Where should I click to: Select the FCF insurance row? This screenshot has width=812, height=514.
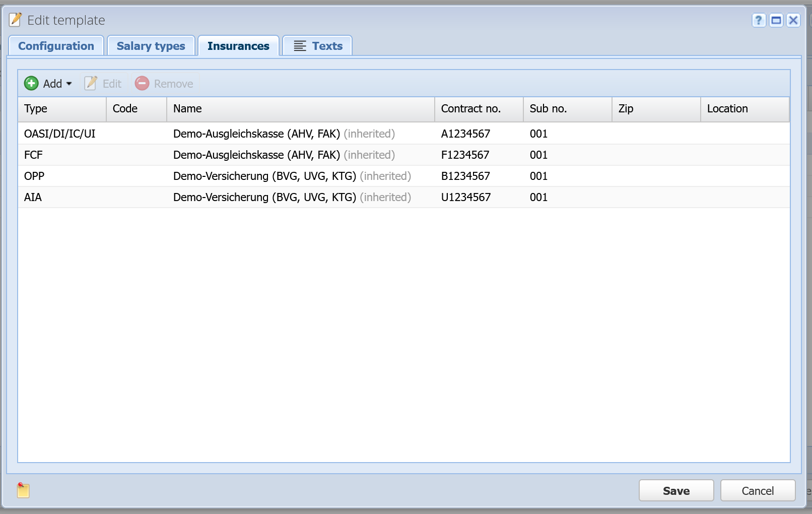point(404,155)
